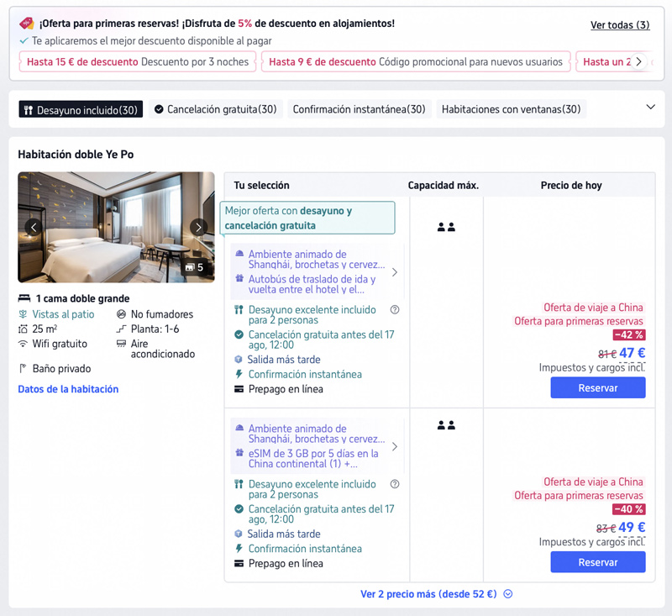Toggle Habitaciones con ventanas(30) filter
This screenshot has width=672, height=616.
[512, 109]
